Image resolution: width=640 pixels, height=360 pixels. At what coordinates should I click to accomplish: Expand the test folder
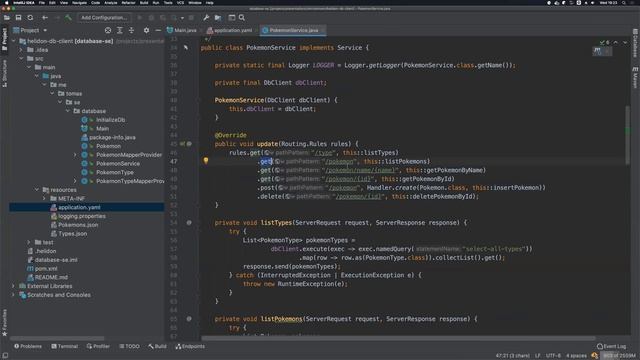[29, 242]
